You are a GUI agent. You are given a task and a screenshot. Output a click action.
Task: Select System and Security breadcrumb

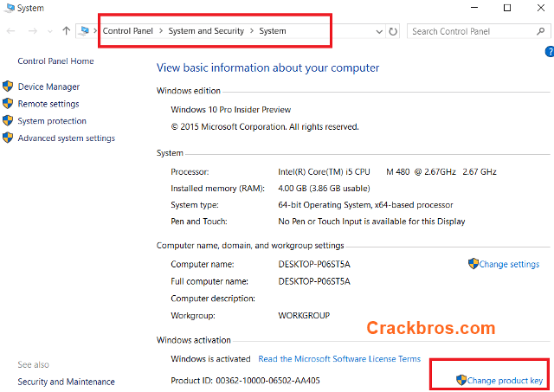tap(206, 31)
